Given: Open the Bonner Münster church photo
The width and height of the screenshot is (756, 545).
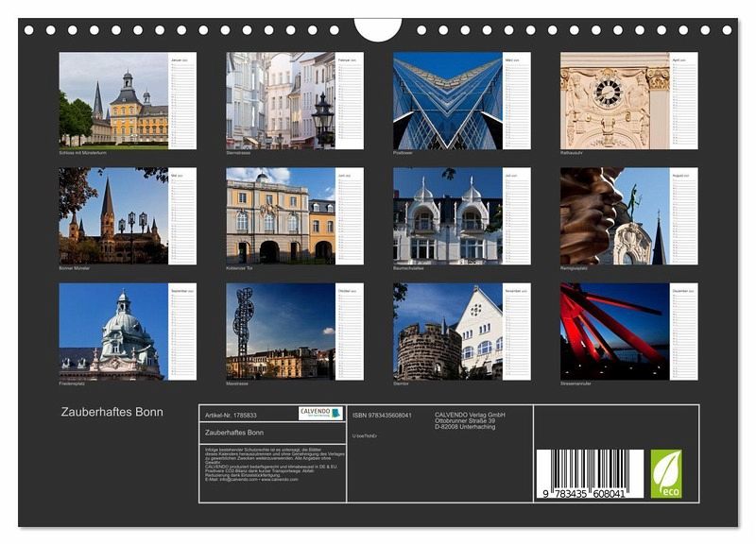Looking at the screenshot, I should click(x=113, y=215).
